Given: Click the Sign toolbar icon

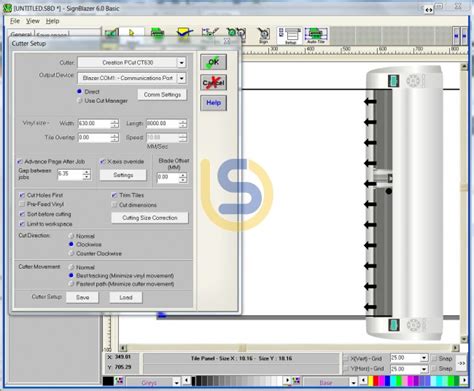Looking at the screenshot, I should coord(263,35).
